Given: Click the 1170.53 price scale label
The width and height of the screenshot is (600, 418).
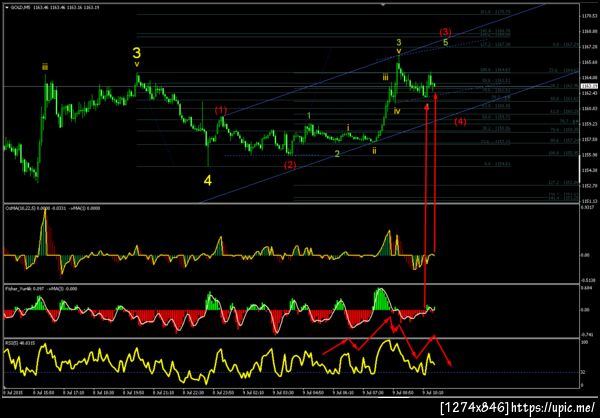Looking at the screenshot, I should [592, 16].
